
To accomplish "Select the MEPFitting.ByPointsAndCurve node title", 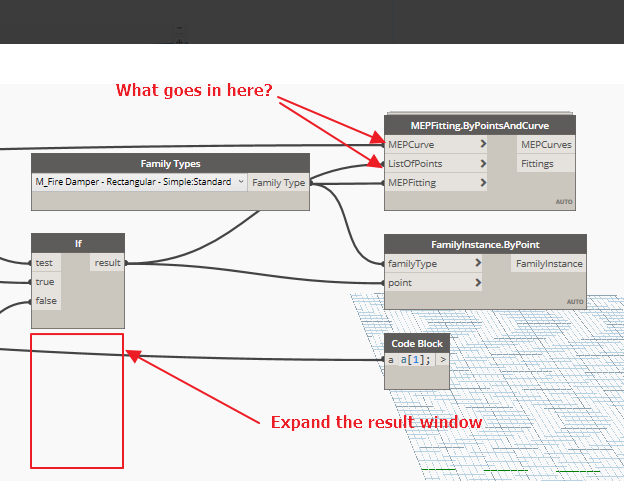I will (x=480, y=125).
